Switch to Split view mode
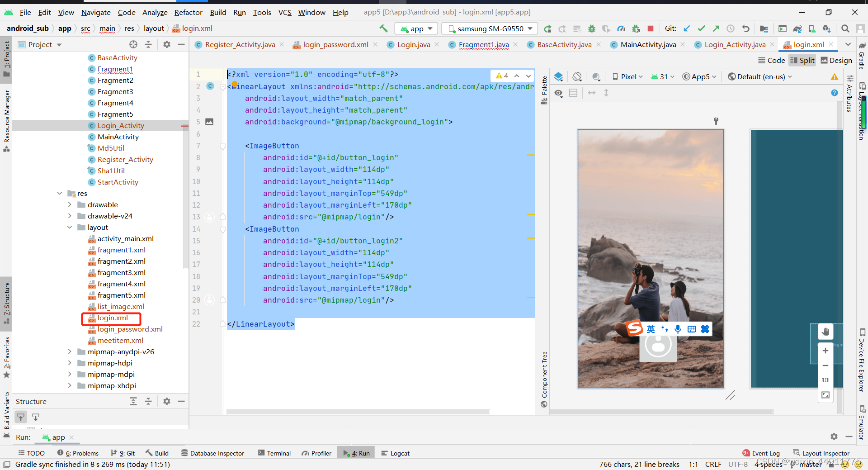This screenshot has width=868, height=470. pos(802,60)
